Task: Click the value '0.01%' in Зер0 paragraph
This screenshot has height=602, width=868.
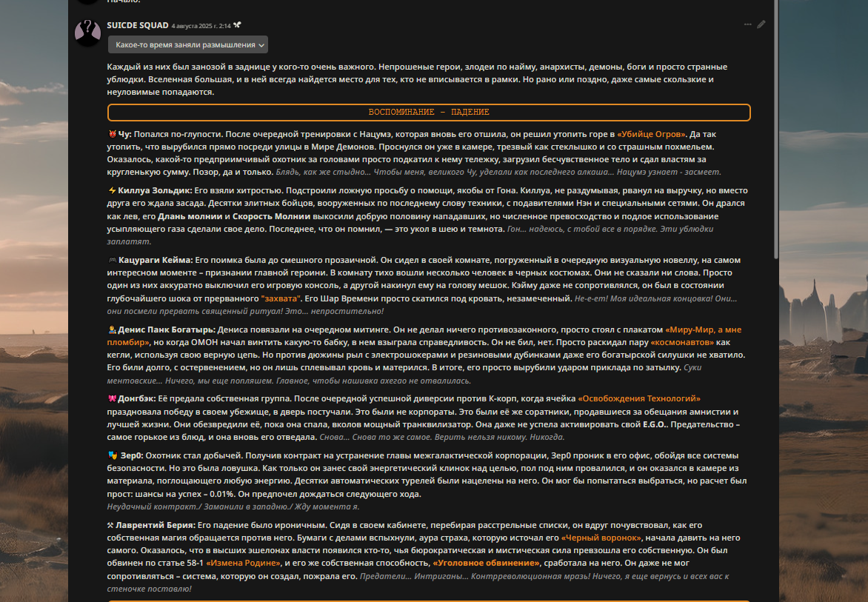Action: (221, 494)
